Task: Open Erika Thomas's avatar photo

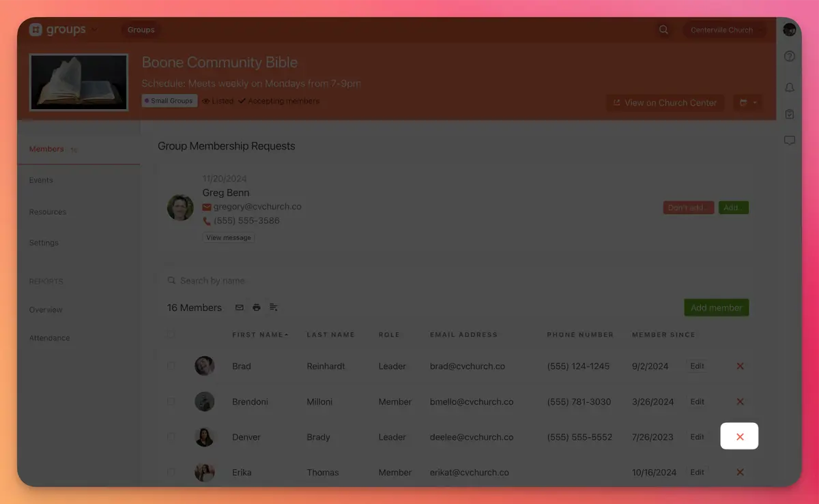Action: click(x=205, y=472)
